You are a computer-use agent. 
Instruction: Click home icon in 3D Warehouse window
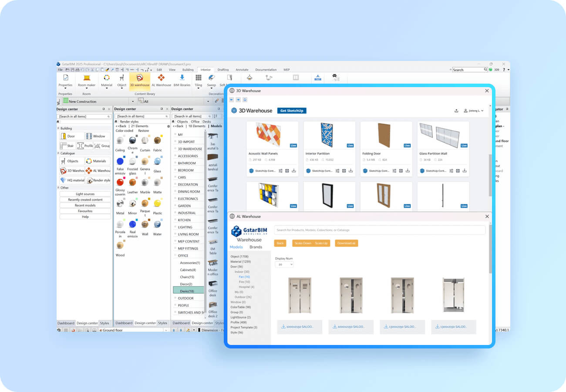pyautogui.click(x=245, y=100)
